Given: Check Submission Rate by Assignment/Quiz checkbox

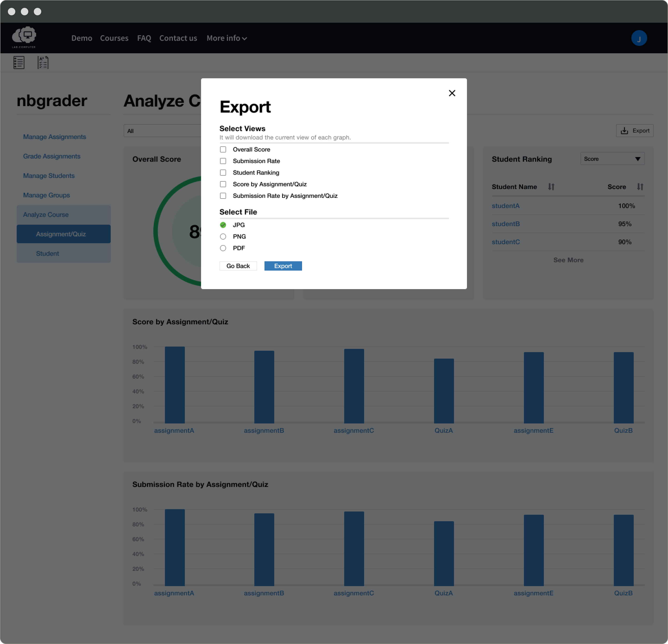Looking at the screenshot, I should click(223, 196).
